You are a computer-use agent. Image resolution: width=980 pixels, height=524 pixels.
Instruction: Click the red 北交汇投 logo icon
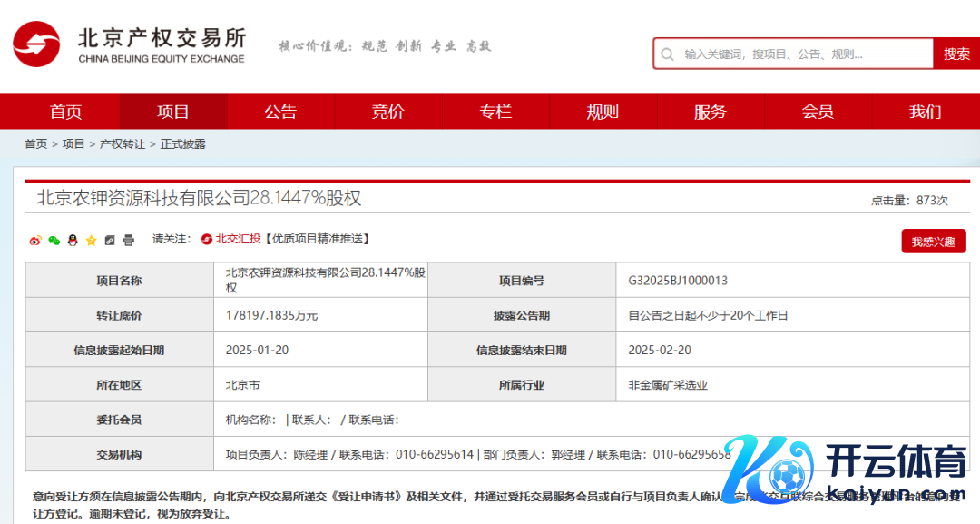207,239
